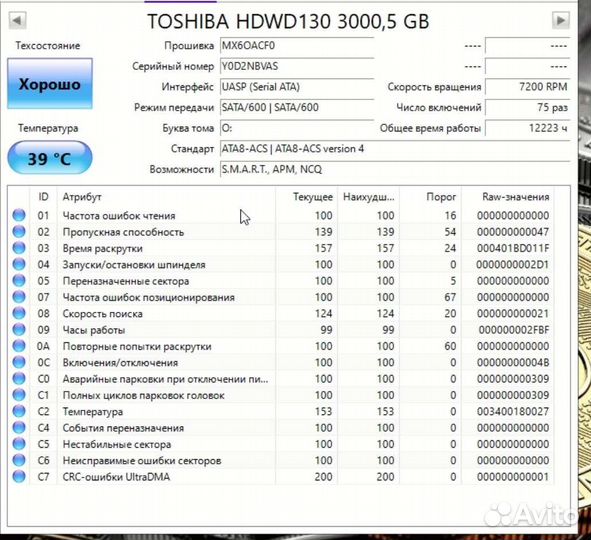Select attribute name Частота ошибок чтения
The height and width of the screenshot is (540, 591).
point(119,216)
